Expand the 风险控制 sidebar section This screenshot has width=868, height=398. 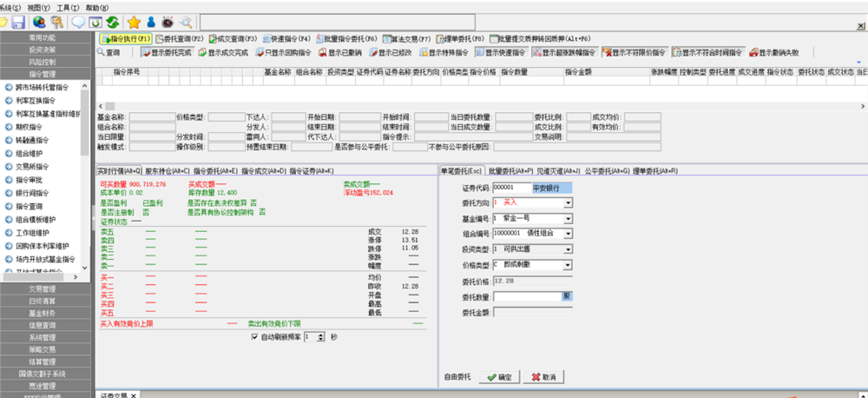(x=45, y=62)
